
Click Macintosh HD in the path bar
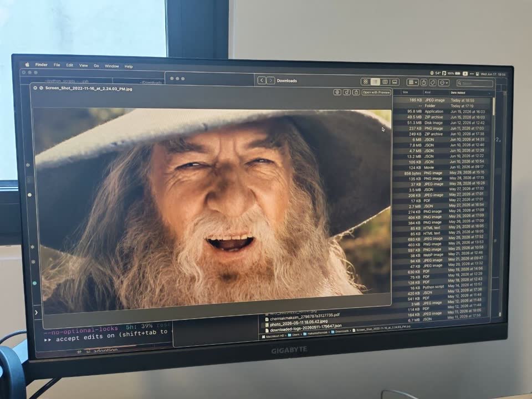click(273, 336)
